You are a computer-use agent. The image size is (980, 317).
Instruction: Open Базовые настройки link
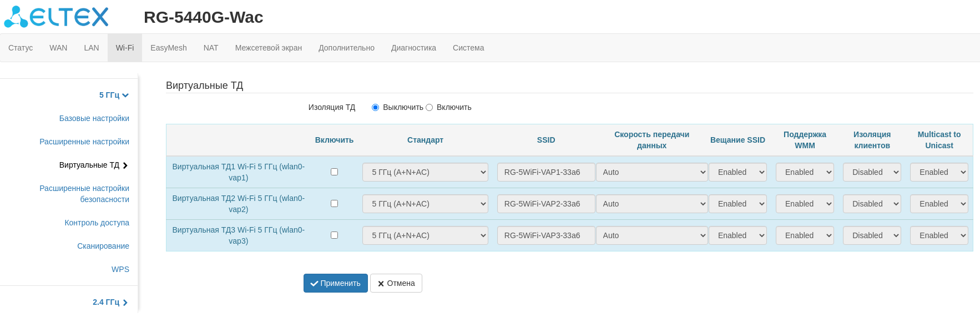click(x=94, y=118)
